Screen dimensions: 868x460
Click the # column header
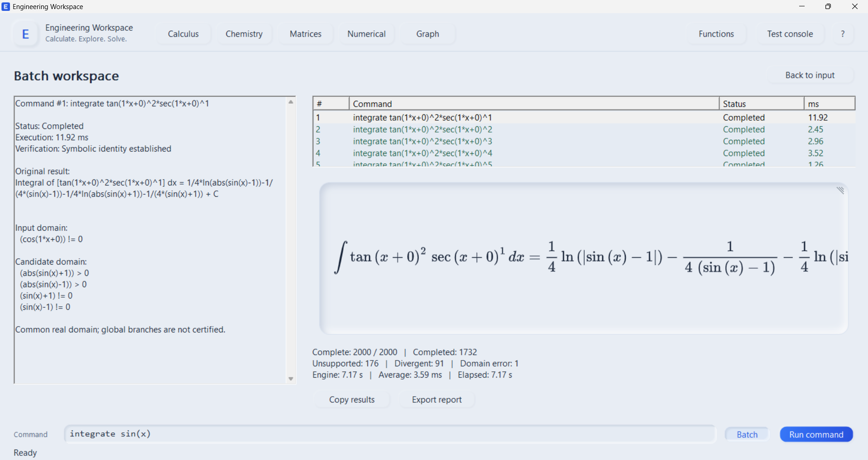[x=331, y=104]
